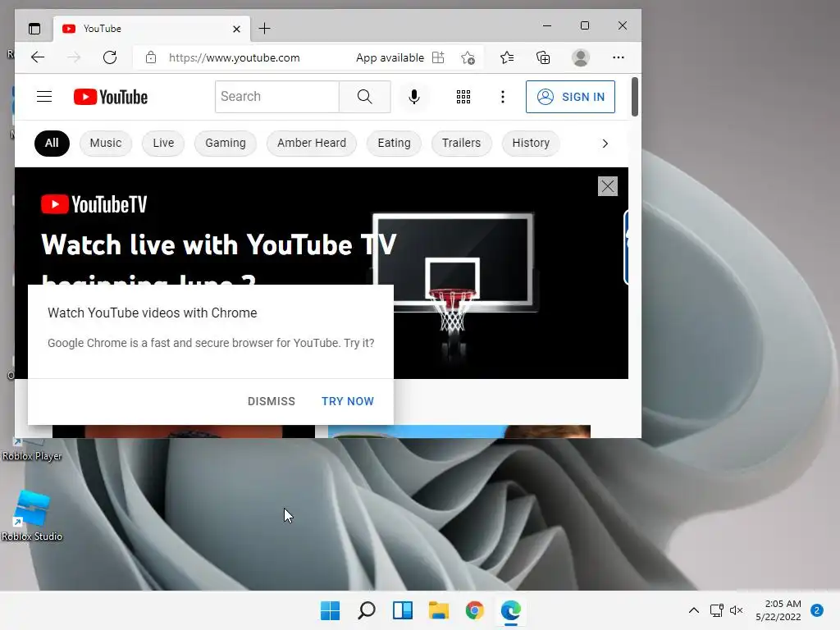Select the Gaming filter chip
The height and width of the screenshot is (630, 840).
226,143
